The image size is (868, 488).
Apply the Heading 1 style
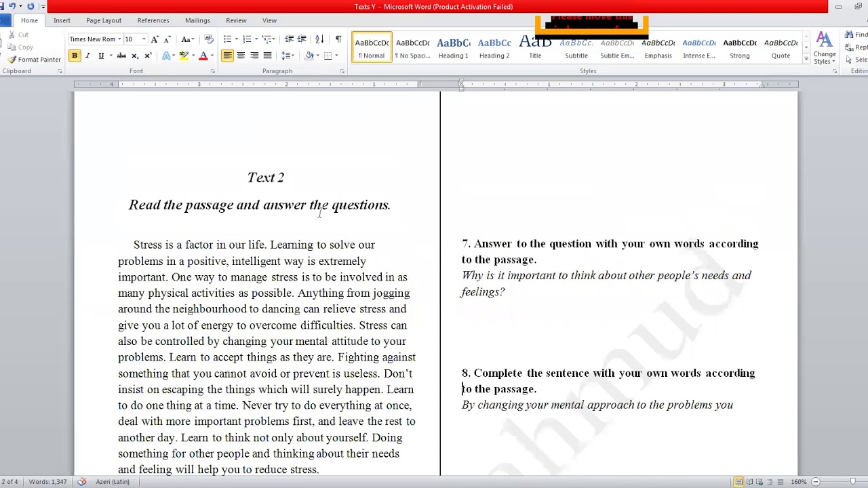[x=453, y=47]
